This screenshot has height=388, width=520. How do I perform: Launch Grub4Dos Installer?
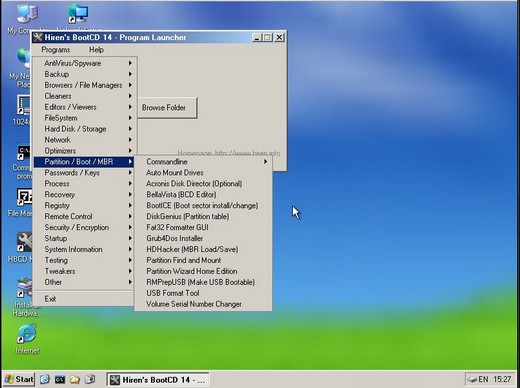click(x=203, y=239)
